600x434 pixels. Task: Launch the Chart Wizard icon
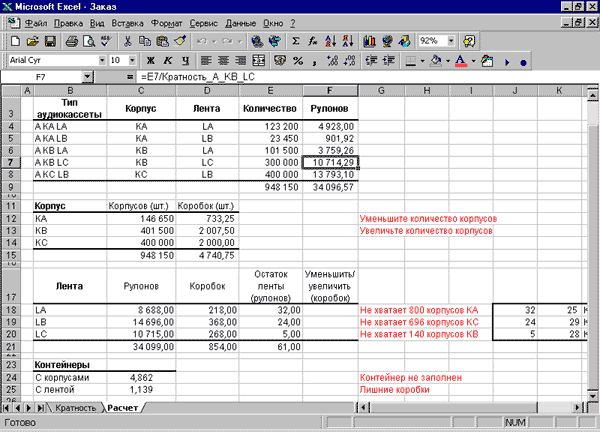click(369, 41)
